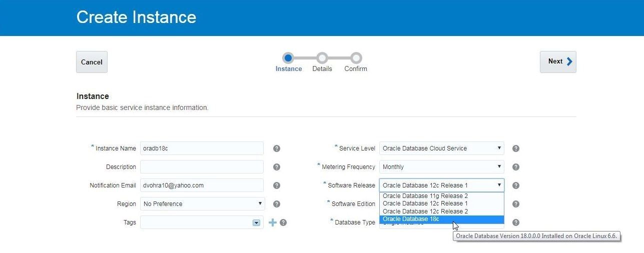This screenshot has height=253, width=644.
Task: Click the Instance Name input field
Action: click(x=202, y=148)
